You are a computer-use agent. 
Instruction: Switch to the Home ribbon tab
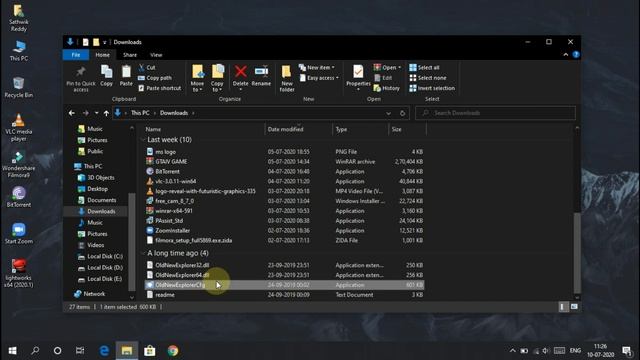[x=102, y=55]
